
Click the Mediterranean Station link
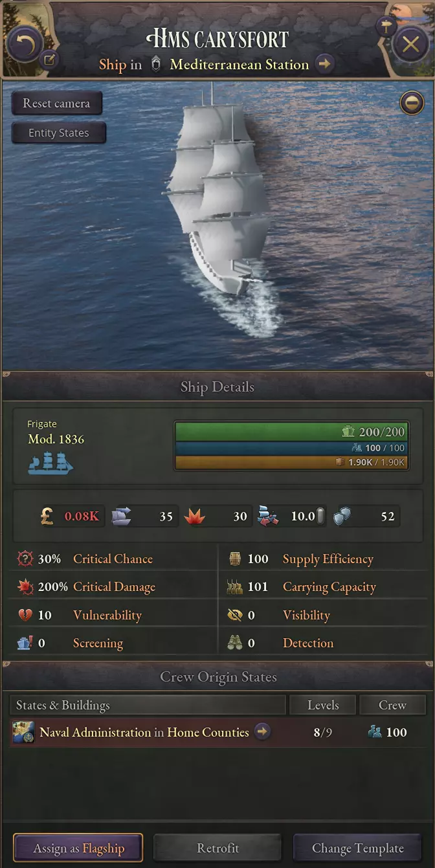240,64
